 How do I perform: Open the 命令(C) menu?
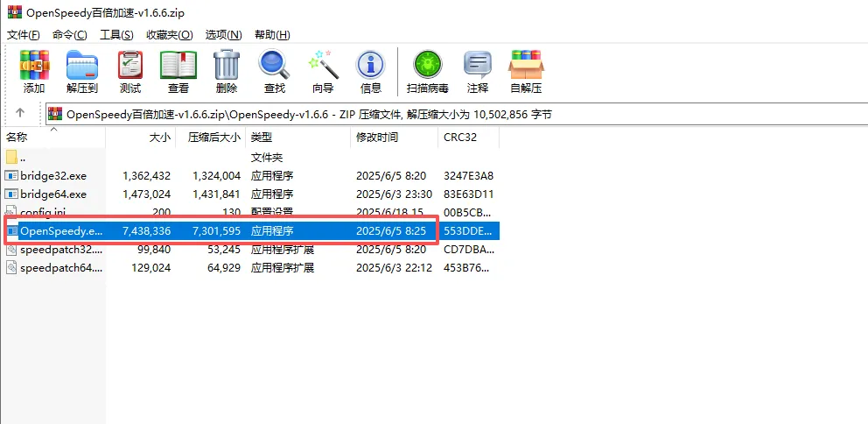(x=70, y=35)
